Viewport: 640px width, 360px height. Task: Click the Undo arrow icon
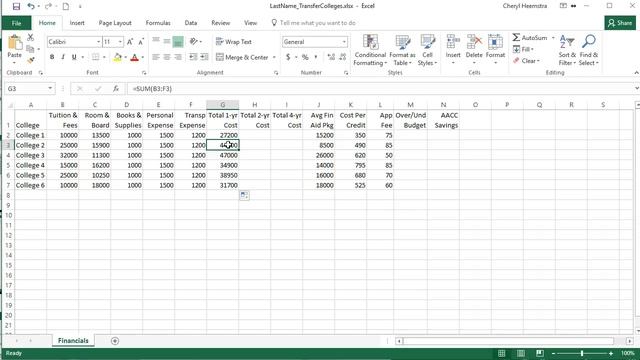pyautogui.click(x=31, y=6)
